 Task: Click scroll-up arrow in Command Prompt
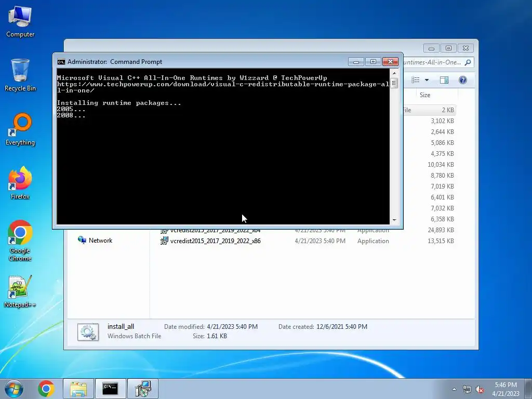(x=394, y=73)
